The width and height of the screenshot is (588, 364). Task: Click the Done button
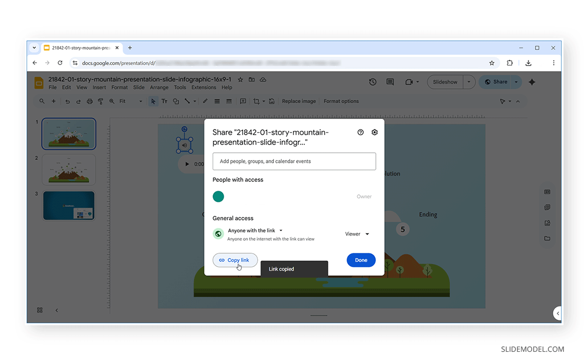tap(361, 260)
